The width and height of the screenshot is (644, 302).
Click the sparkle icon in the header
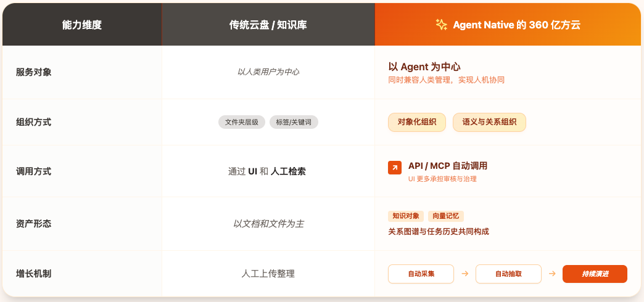coord(441,25)
